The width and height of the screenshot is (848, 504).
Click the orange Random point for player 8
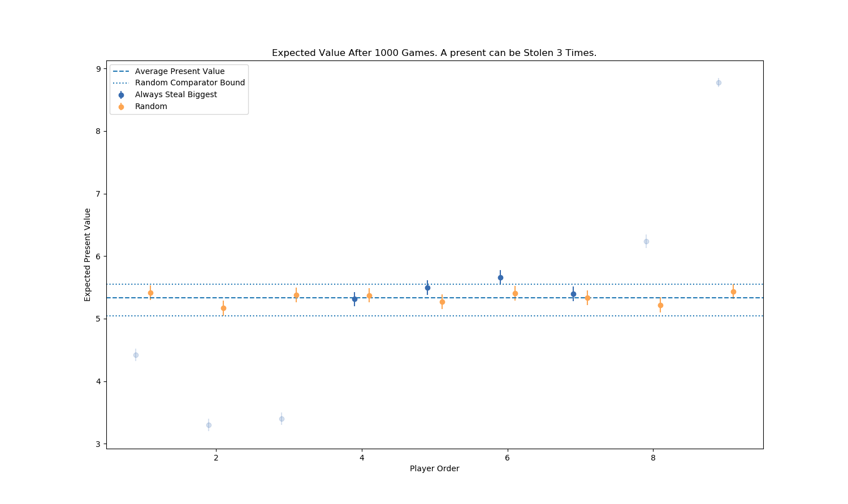click(x=660, y=305)
